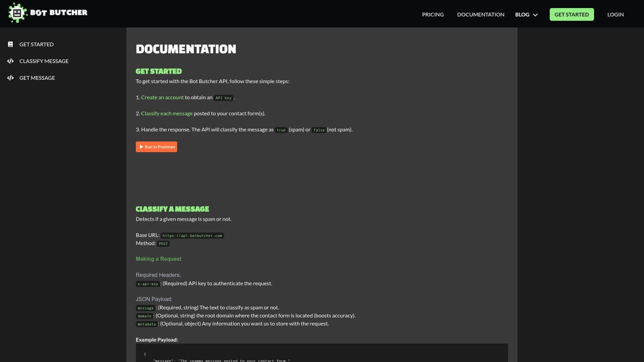Click the Run in Postman button
This screenshot has height=362, width=644.
coord(156,147)
